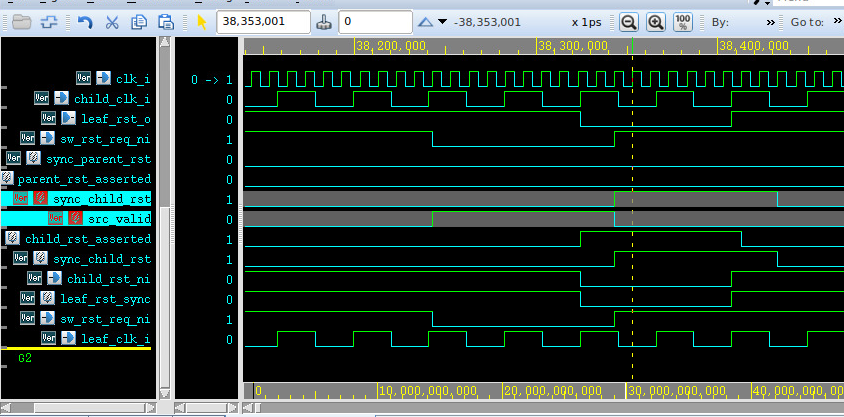Click the x 1ps time unit label

(x=586, y=23)
